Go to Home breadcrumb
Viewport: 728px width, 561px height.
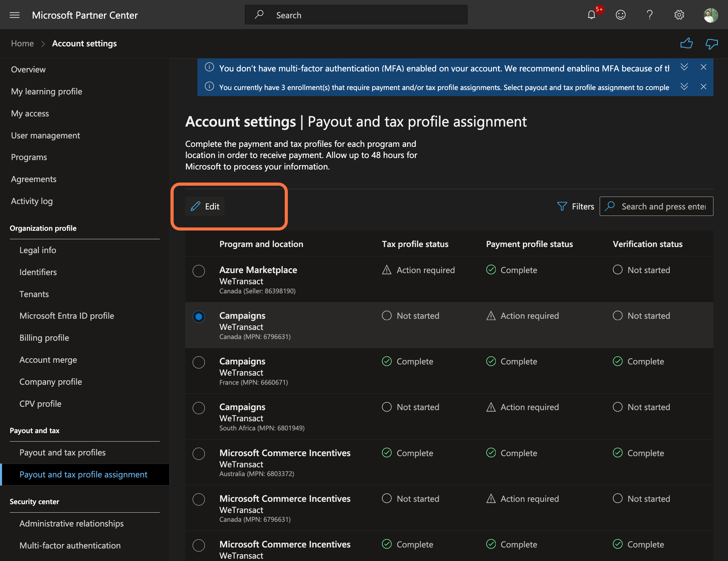click(x=22, y=44)
